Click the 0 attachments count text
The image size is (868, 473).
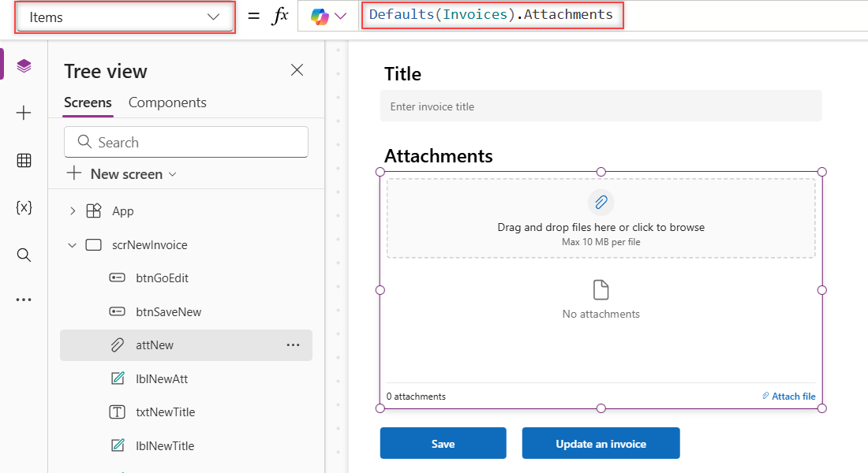[x=417, y=397]
